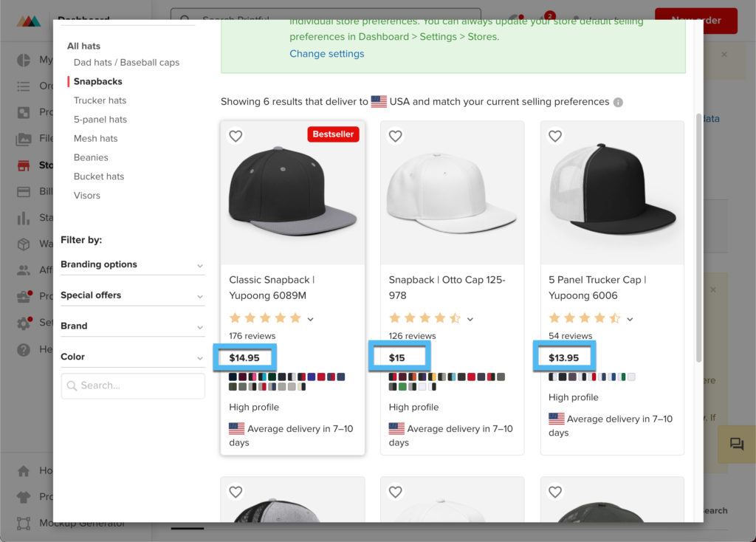Click the Bestseller badge on Classic Snapback
This screenshot has width=756, height=542.
[x=333, y=134]
